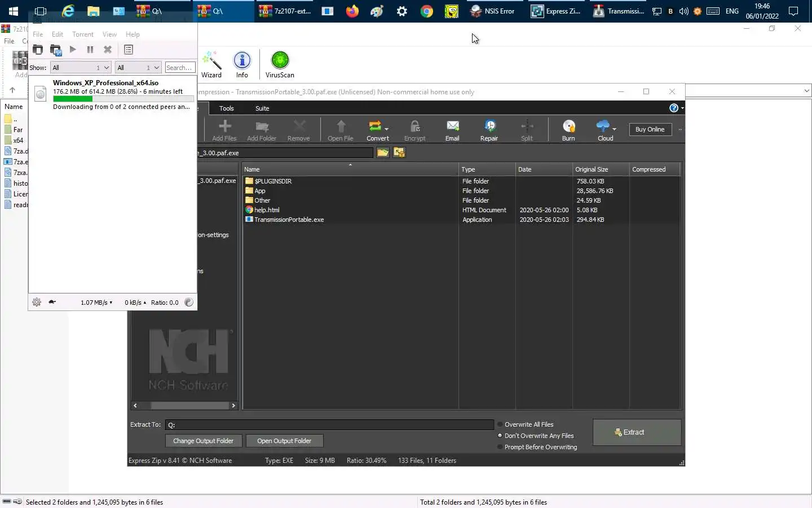The image size is (812, 508).
Task: Click Add Folder in Express Zip toolbar
Action: (x=262, y=130)
